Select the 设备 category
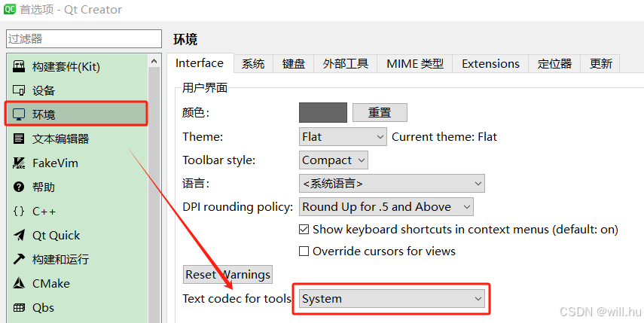 point(77,90)
